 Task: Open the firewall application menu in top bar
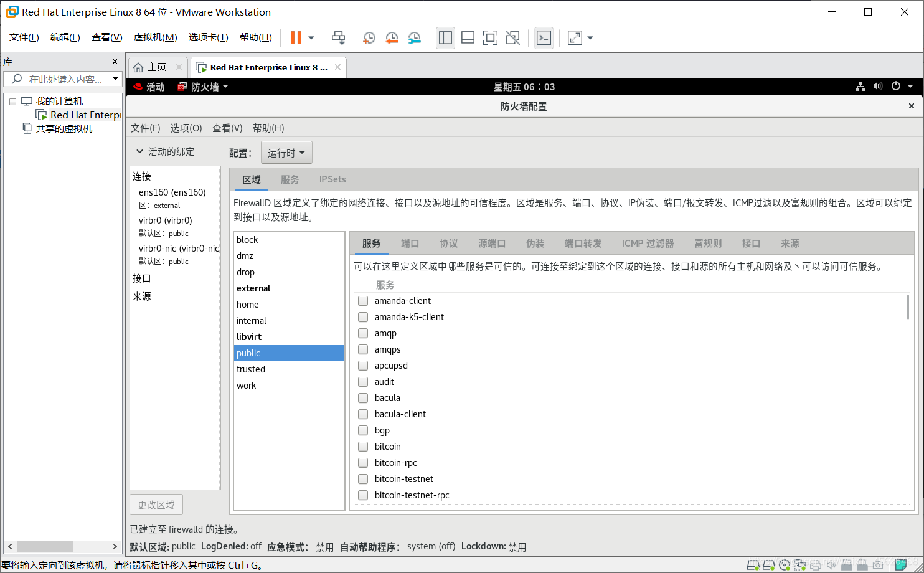pos(204,87)
